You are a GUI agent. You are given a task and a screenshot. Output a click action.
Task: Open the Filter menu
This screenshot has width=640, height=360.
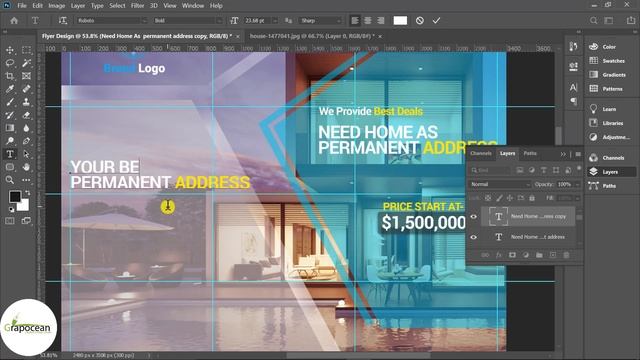pos(138,6)
